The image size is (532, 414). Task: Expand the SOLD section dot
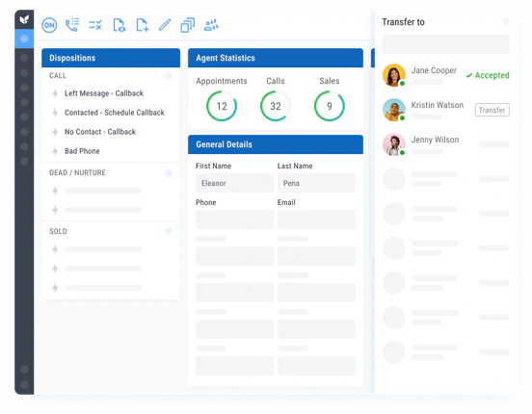(x=169, y=232)
